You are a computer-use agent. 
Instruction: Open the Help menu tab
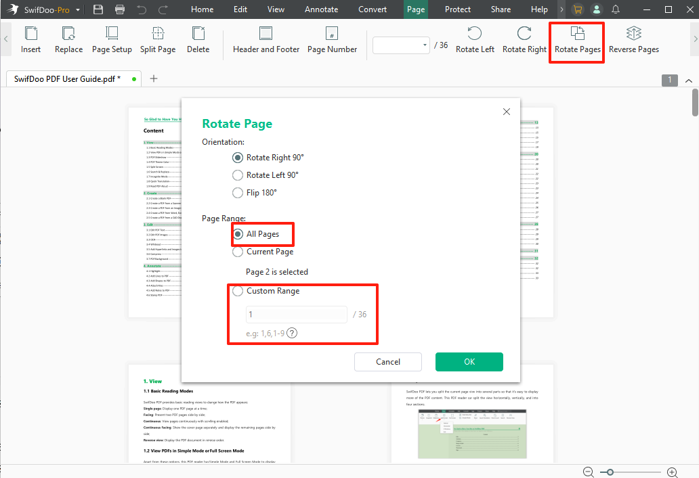coord(539,9)
